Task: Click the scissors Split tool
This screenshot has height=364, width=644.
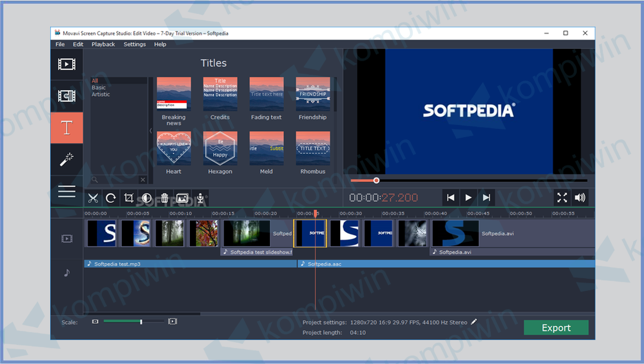Action: 93,198
